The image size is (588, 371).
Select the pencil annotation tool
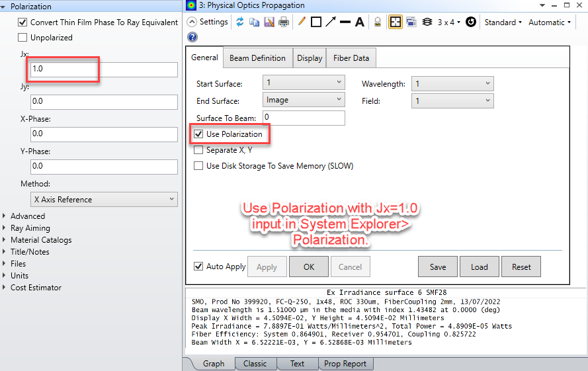302,21
